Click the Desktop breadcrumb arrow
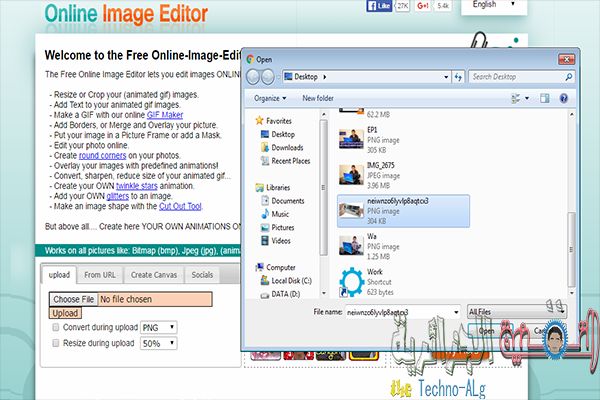Viewport: 600px width, 400px height. click(x=324, y=77)
